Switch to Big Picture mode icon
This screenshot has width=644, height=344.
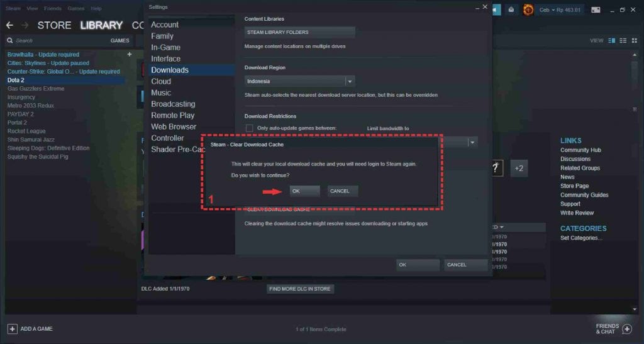click(596, 10)
